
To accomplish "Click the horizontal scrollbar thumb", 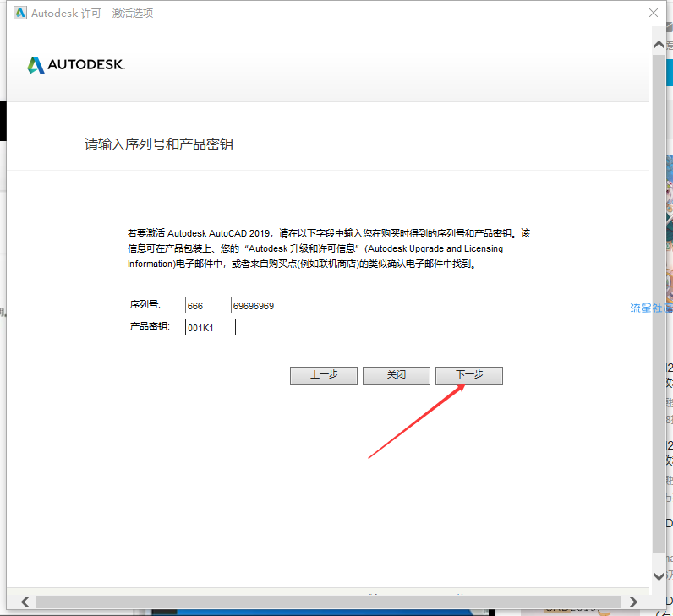I will tap(328, 602).
